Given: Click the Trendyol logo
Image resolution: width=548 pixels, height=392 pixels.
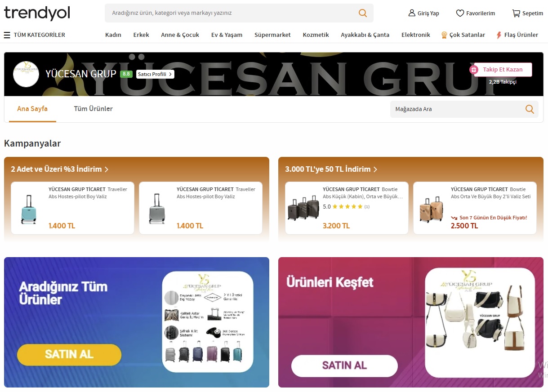Looking at the screenshot, I should coord(37,13).
